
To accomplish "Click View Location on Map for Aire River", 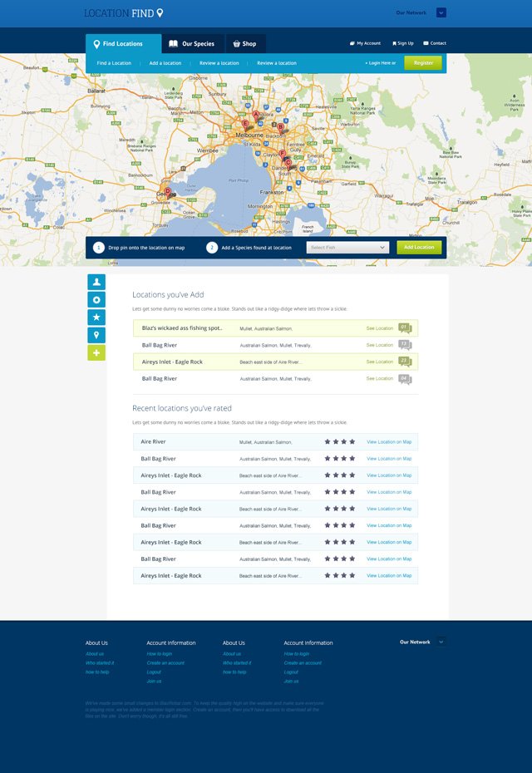I will point(389,442).
